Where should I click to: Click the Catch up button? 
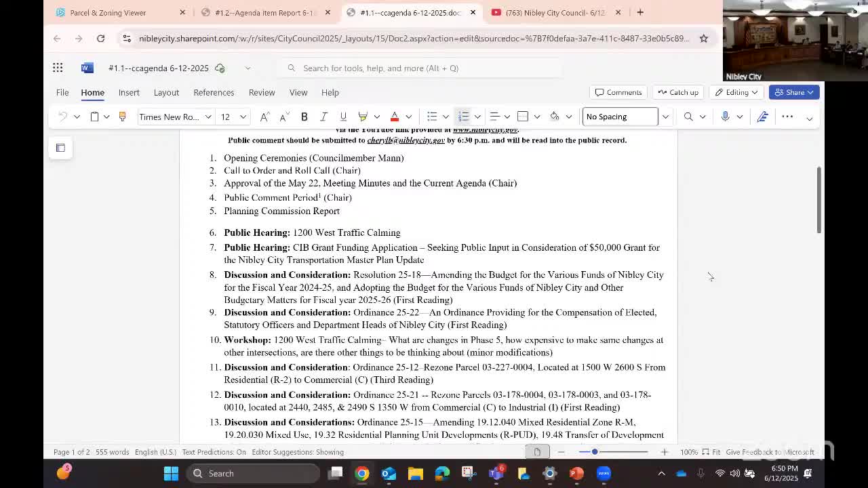click(677, 92)
